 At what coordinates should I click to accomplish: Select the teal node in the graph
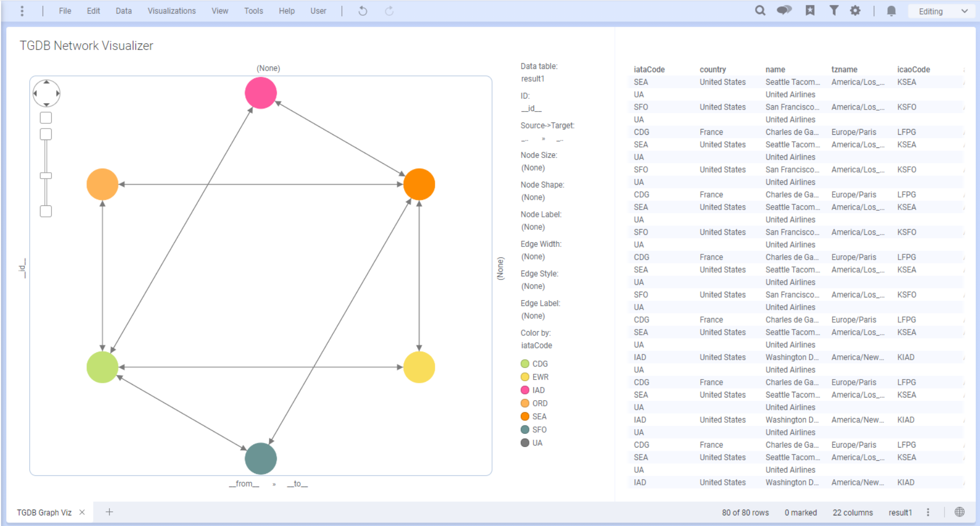point(261,459)
